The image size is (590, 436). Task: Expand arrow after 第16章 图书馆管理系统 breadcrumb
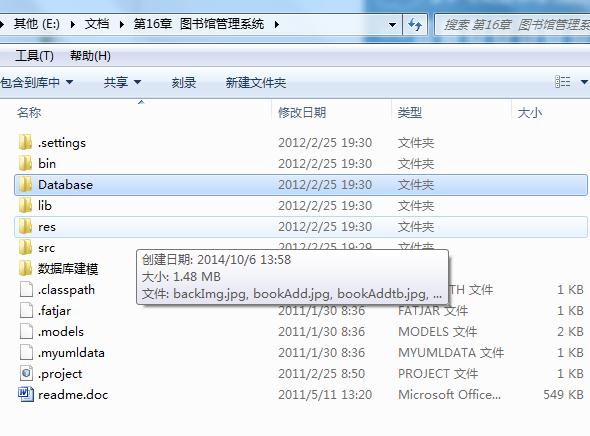[x=277, y=24]
